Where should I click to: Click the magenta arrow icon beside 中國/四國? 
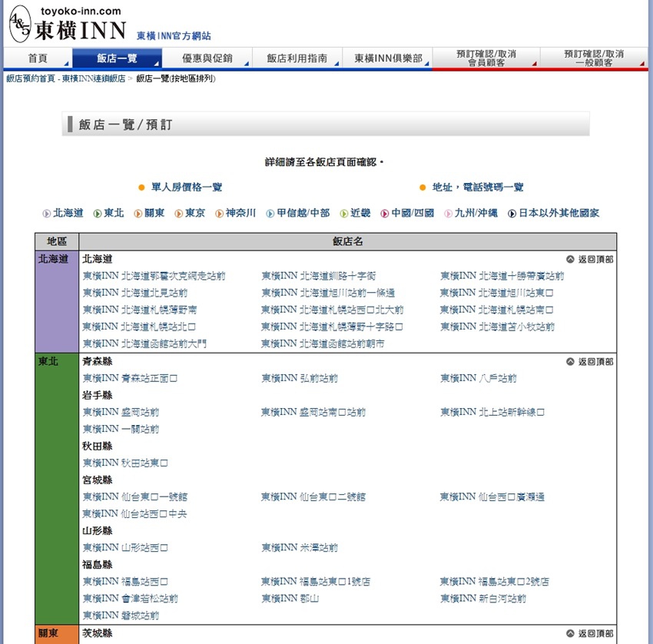(385, 214)
